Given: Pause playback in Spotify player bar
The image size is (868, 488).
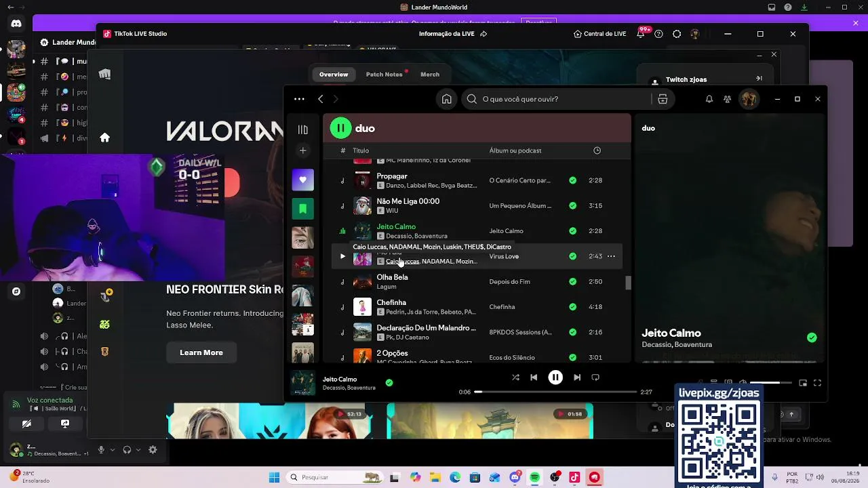Looking at the screenshot, I should (555, 378).
